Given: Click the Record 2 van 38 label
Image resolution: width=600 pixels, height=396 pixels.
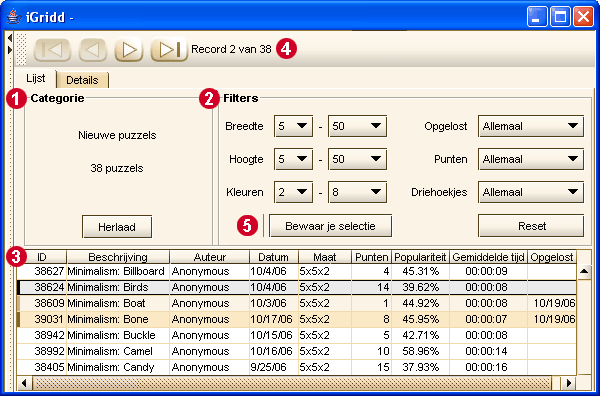Looking at the screenshot, I should 231,49.
